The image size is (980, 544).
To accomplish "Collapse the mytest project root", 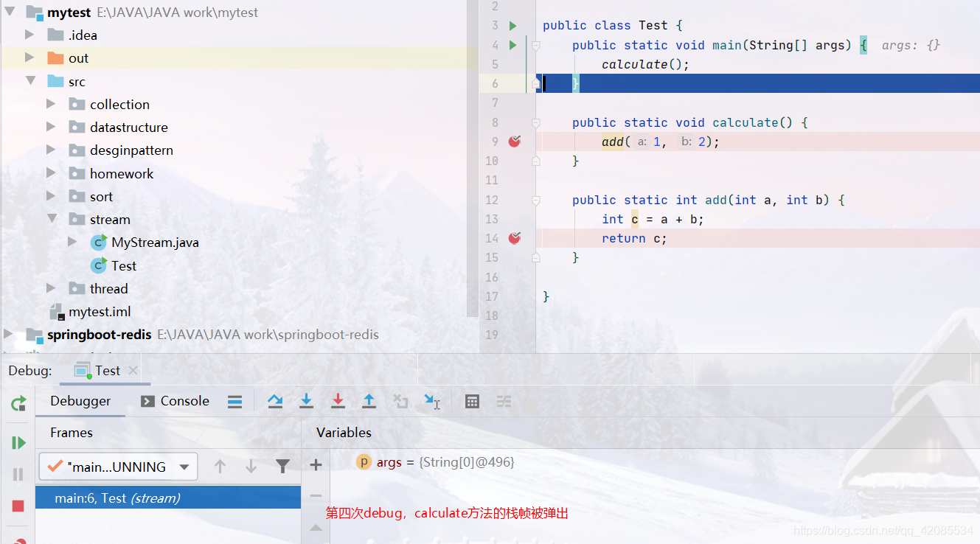I will 10,12.
